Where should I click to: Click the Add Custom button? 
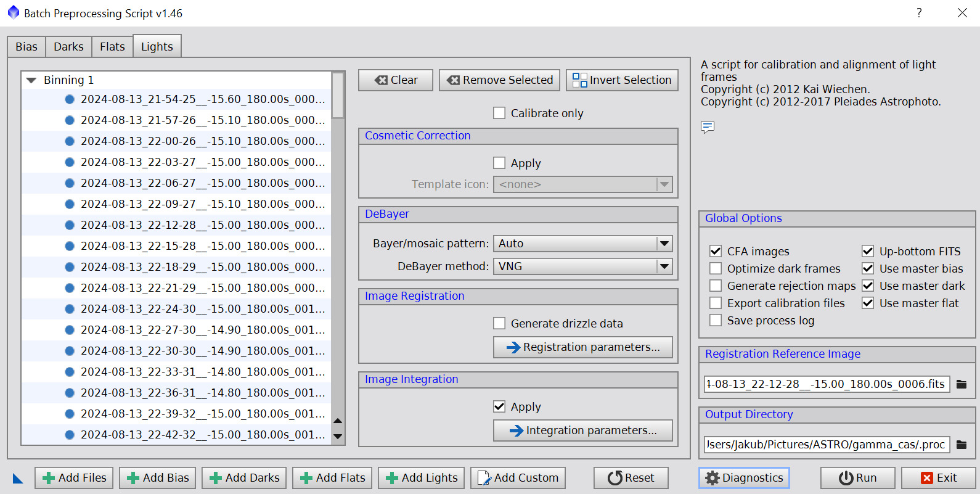518,478
